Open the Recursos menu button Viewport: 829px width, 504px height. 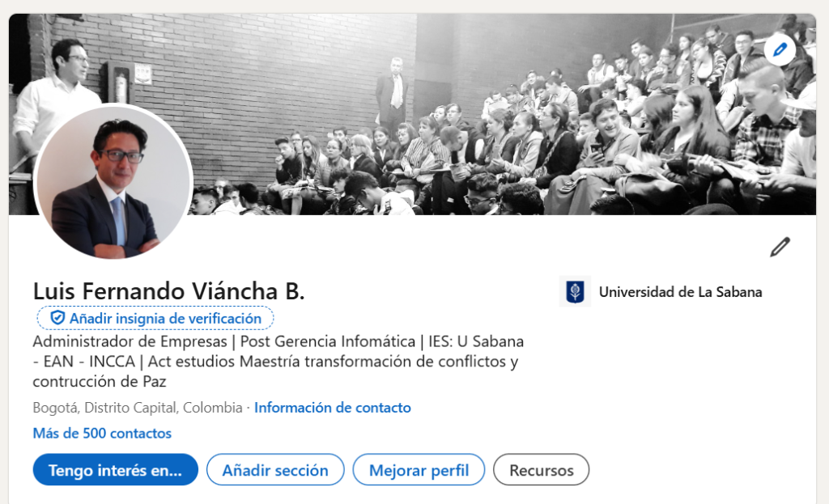click(542, 470)
